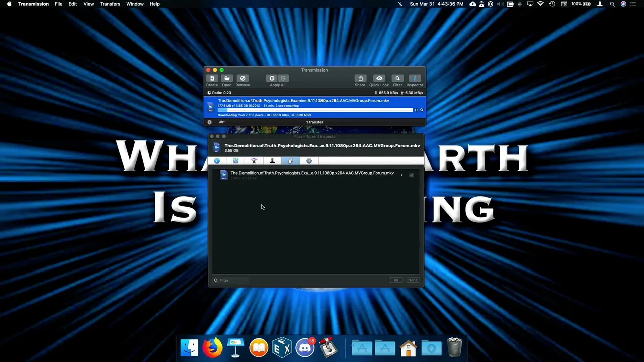Open the Edit menu

(73, 4)
